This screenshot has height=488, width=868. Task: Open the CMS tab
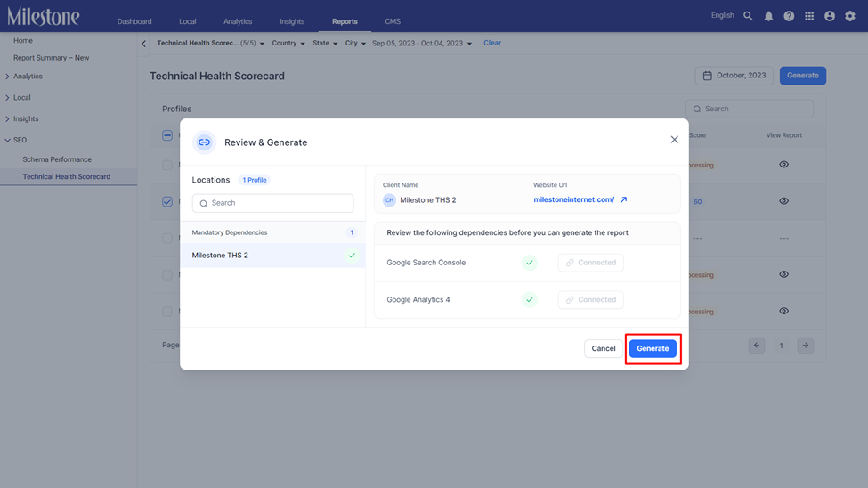coord(393,21)
